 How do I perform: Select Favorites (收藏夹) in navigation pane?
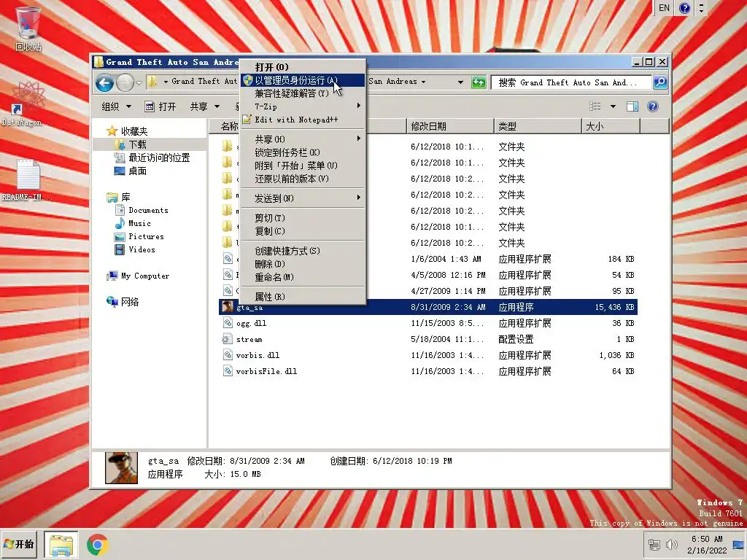coord(127,131)
